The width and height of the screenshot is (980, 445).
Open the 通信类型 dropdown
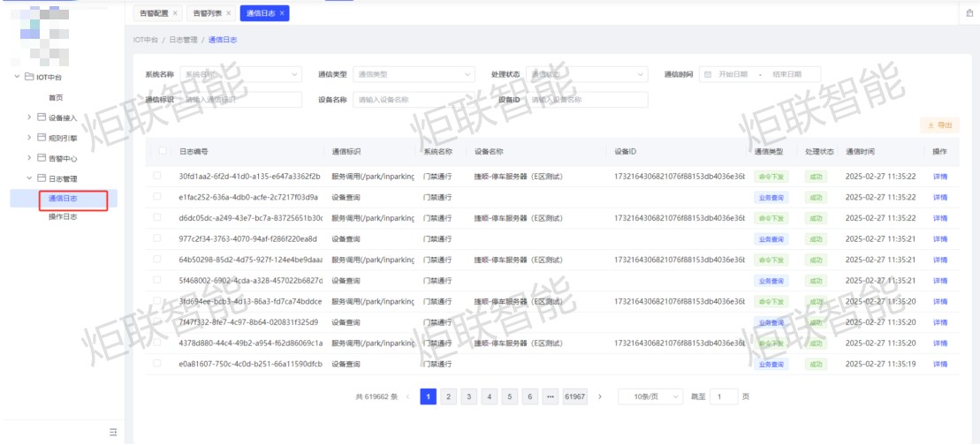[414, 74]
